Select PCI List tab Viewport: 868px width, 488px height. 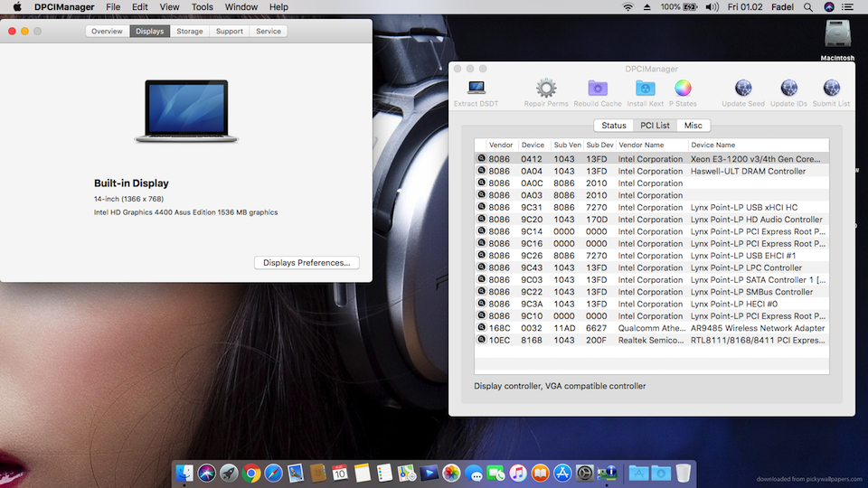pyautogui.click(x=655, y=126)
